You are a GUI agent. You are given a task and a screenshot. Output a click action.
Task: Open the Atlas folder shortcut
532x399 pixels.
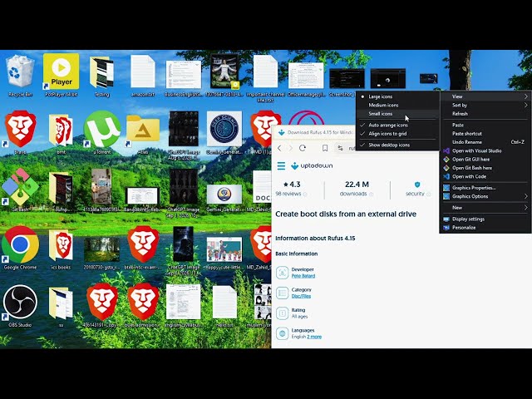click(143, 134)
